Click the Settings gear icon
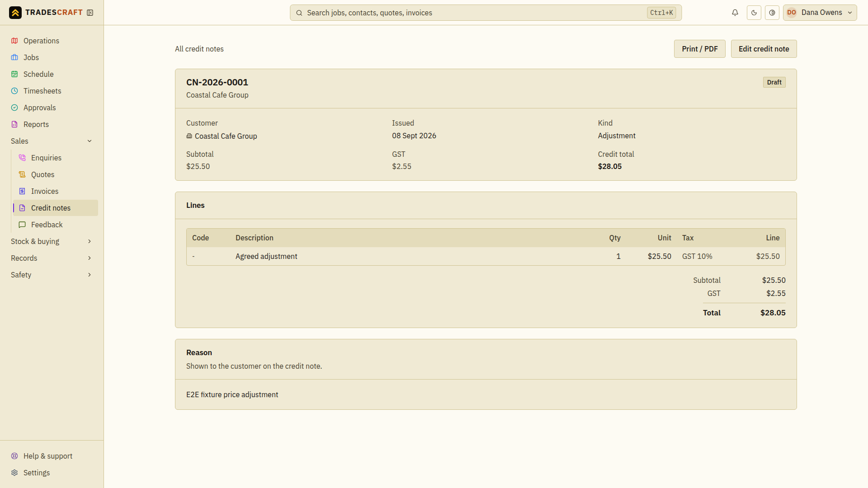This screenshot has height=488, width=868. point(14,473)
